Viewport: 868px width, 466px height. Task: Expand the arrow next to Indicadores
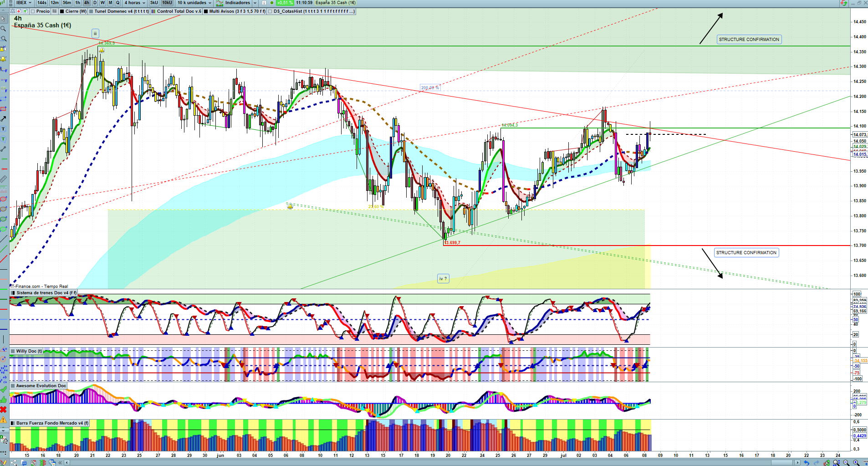point(255,3)
